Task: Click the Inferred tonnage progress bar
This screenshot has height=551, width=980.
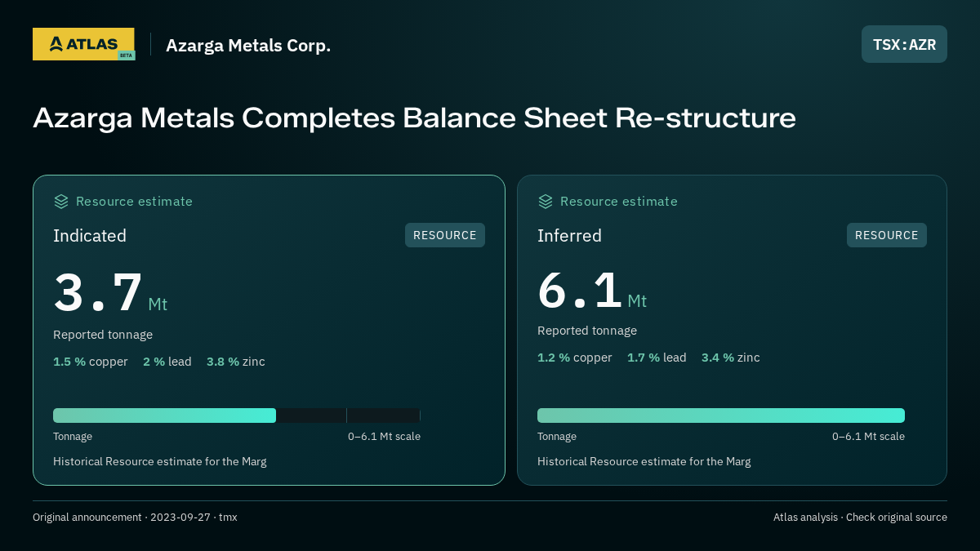Action: click(x=721, y=415)
